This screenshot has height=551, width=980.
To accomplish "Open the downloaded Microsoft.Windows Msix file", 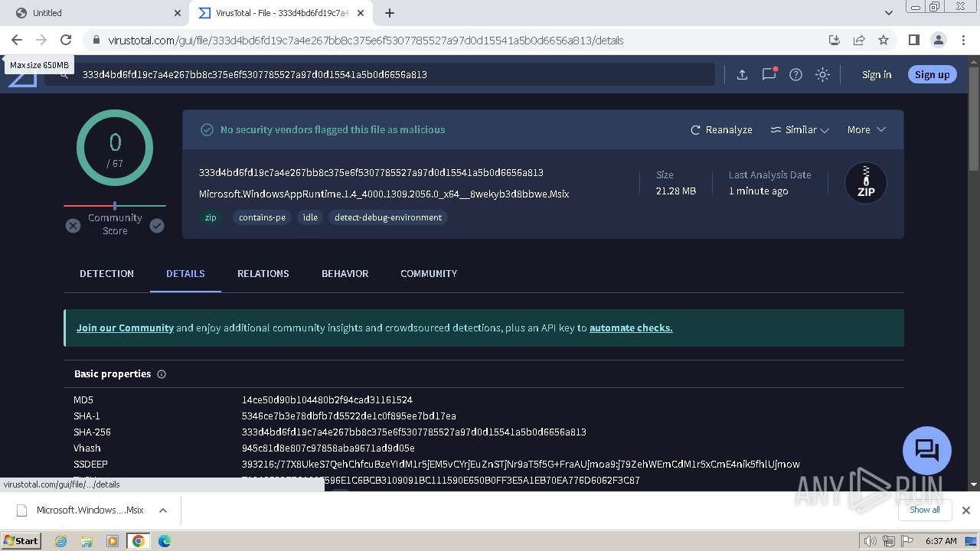I will pos(81,510).
